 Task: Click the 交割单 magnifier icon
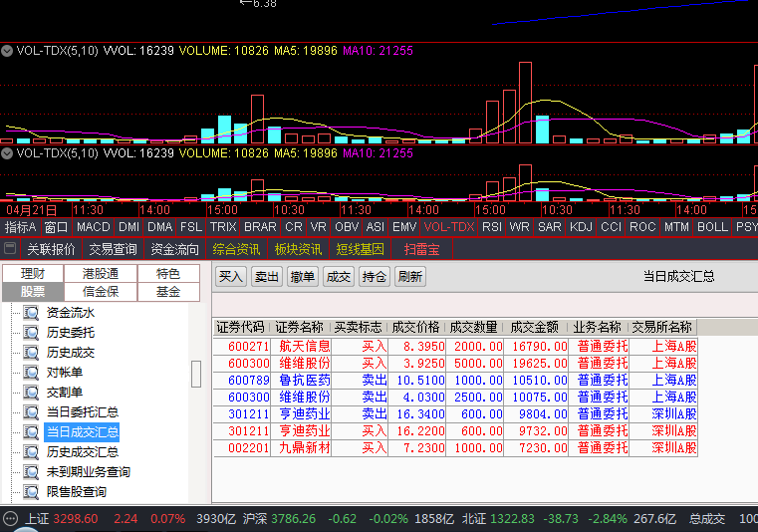(x=31, y=393)
